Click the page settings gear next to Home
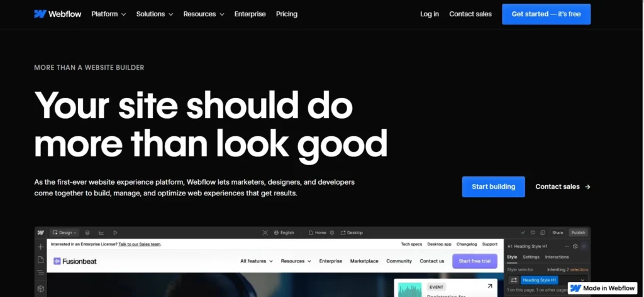Image resolution: width=644 pixels, height=297 pixels. click(x=332, y=232)
